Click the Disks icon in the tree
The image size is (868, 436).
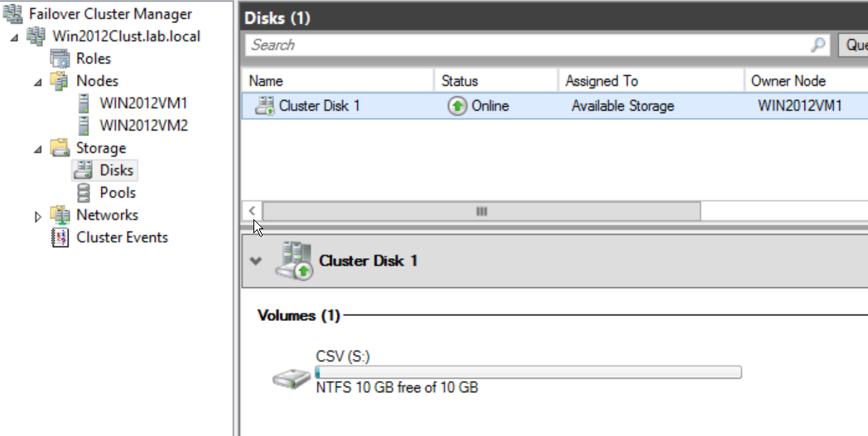[84, 170]
